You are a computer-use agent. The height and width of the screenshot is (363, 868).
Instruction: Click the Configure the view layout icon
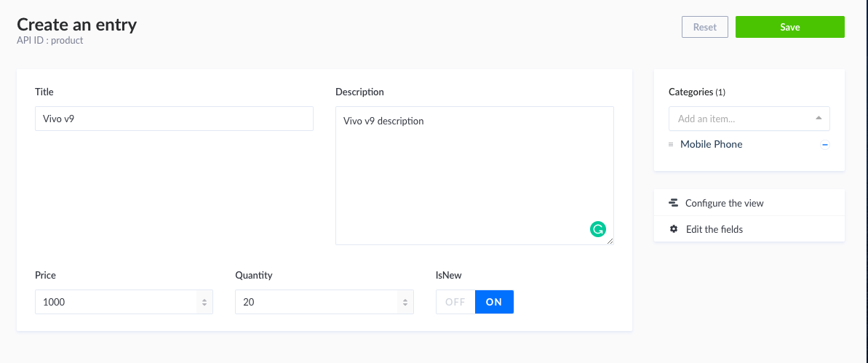[x=673, y=203]
